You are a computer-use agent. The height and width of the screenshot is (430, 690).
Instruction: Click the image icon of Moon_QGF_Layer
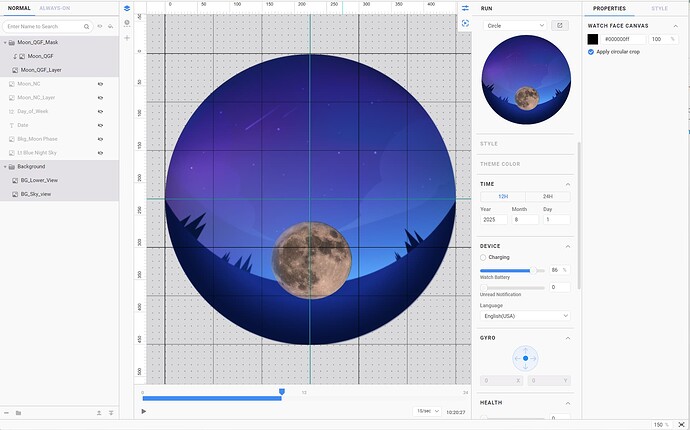(15, 70)
